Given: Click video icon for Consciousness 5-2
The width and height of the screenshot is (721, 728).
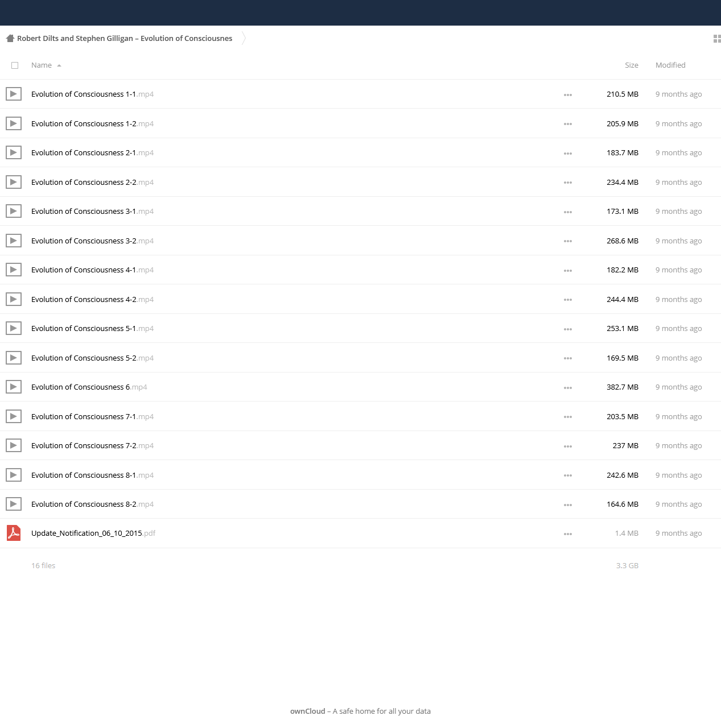Looking at the screenshot, I should tap(14, 358).
